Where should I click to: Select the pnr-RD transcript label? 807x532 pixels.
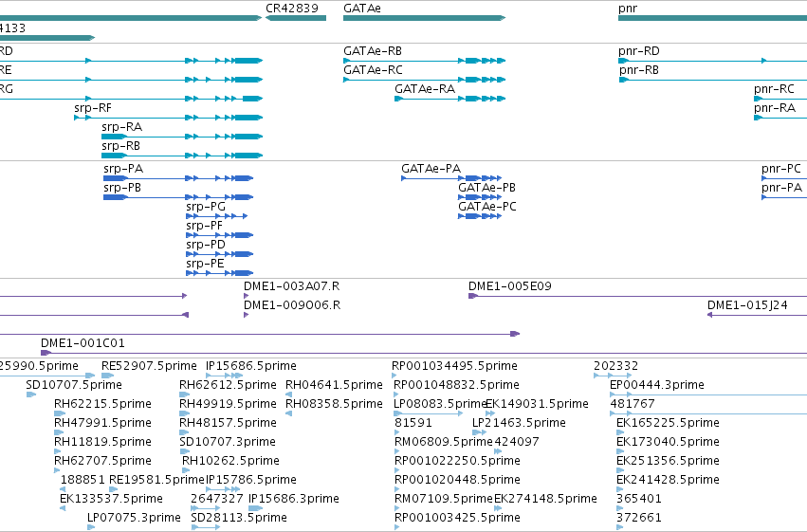(639, 51)
